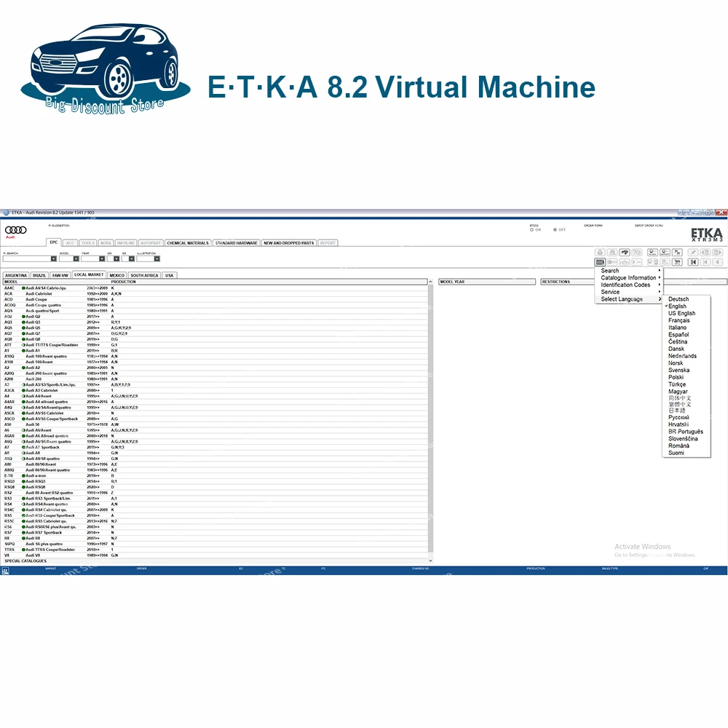Click the help question-mark toolbar icon
728x728 pixels.
[638, 252]
